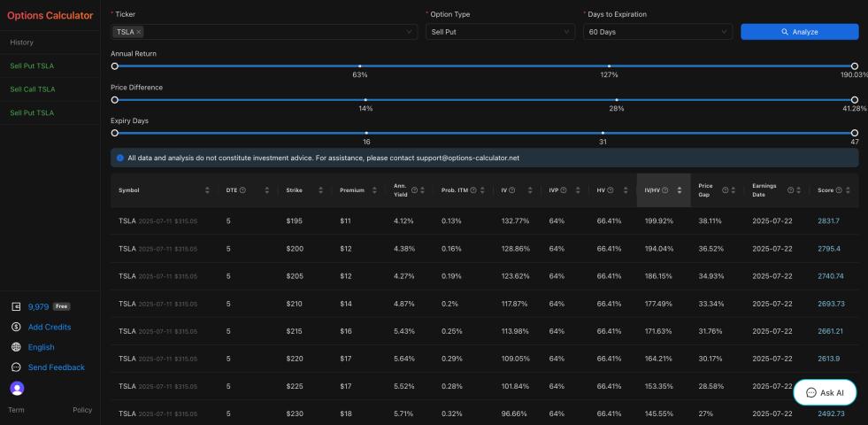The width and height of the screenshot is (868, 425).
Task: Toggle sorting on the Premium column
Action: [x=373, y=190]
